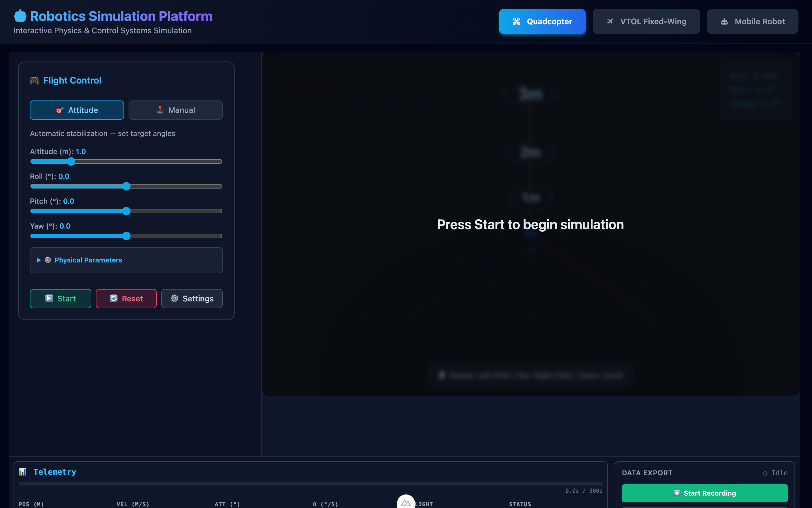
Task: Click the telemetry time progress bar
Action: pos(311,484)
